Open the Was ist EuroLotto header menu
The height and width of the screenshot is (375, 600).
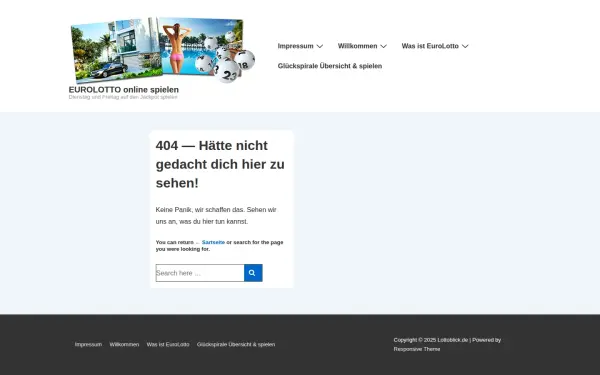pos(430,46)
